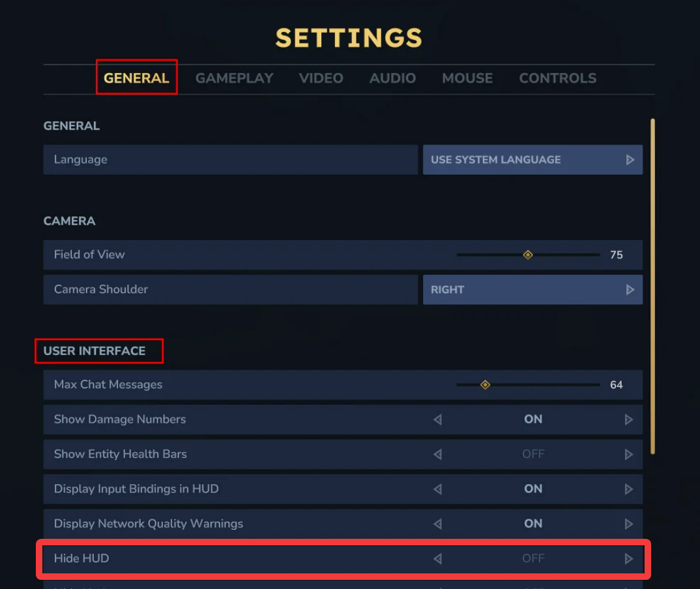700x589 pixels.
Task: Click the right arrow on Camera Shoulder
Action: click(x=630, y=289)
